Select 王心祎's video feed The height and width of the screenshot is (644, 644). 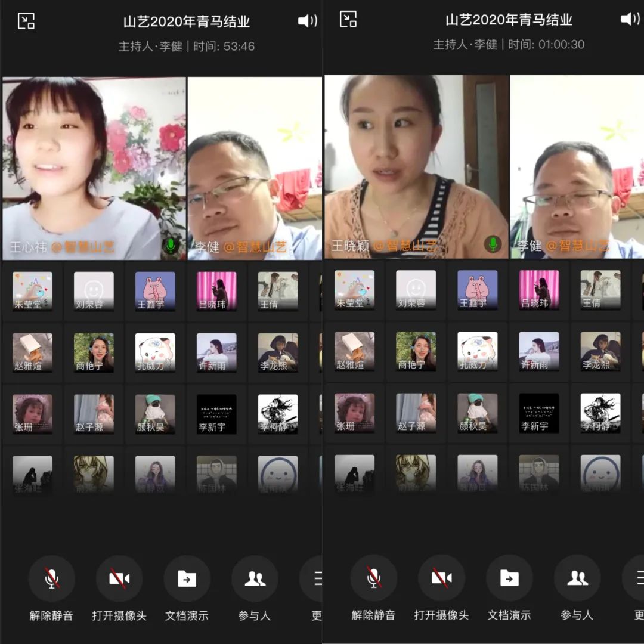(x=94, y=168)
